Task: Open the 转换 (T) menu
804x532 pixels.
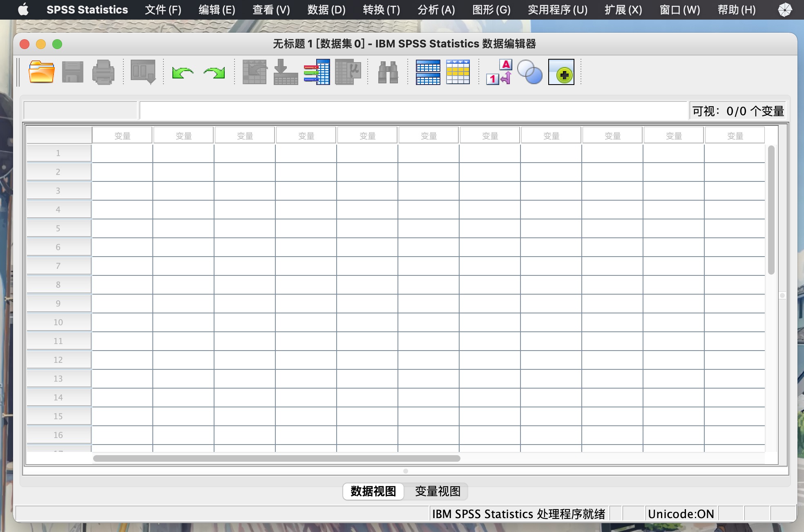Action: tap(382, 9)
